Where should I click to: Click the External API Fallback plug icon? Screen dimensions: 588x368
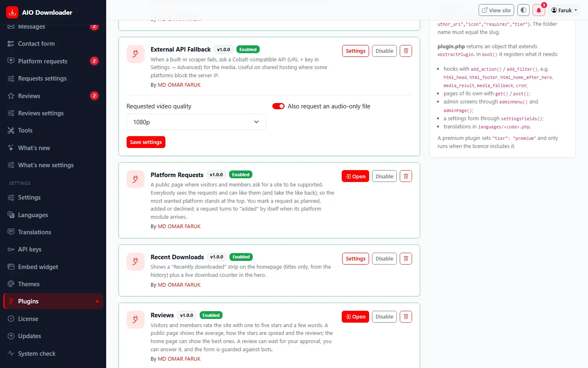coord(136,54)
